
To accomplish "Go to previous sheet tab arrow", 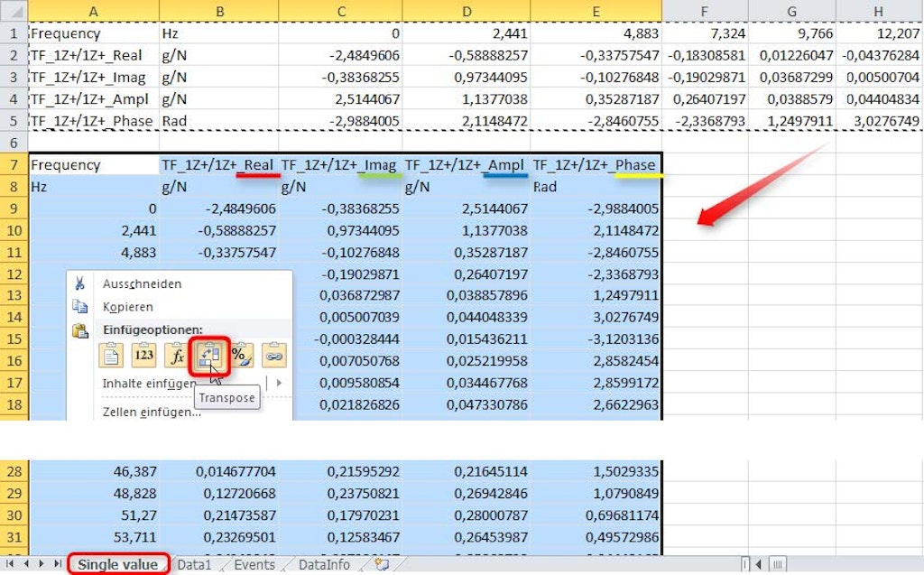I will tap(26, 564).
